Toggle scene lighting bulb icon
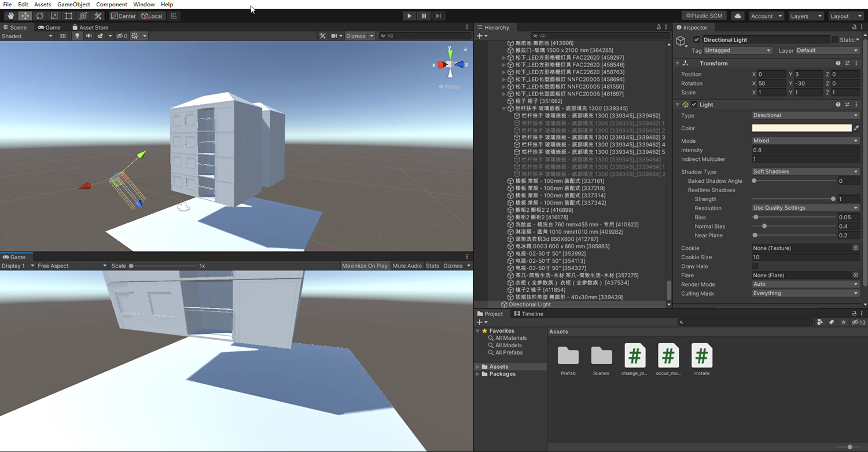The height and width of the screenshot is (452, 868). 77,36
